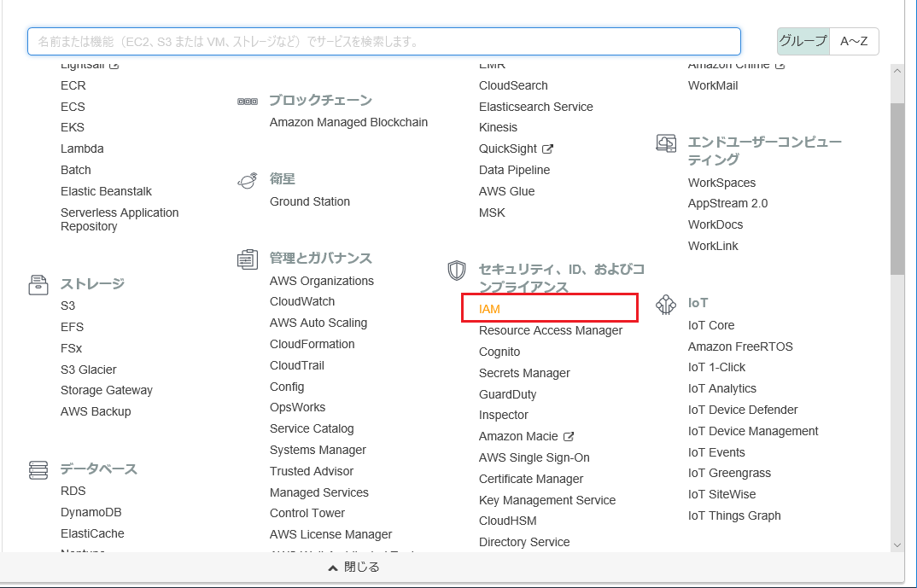
Task: Open DynamoDB
Action: (91, 513)
